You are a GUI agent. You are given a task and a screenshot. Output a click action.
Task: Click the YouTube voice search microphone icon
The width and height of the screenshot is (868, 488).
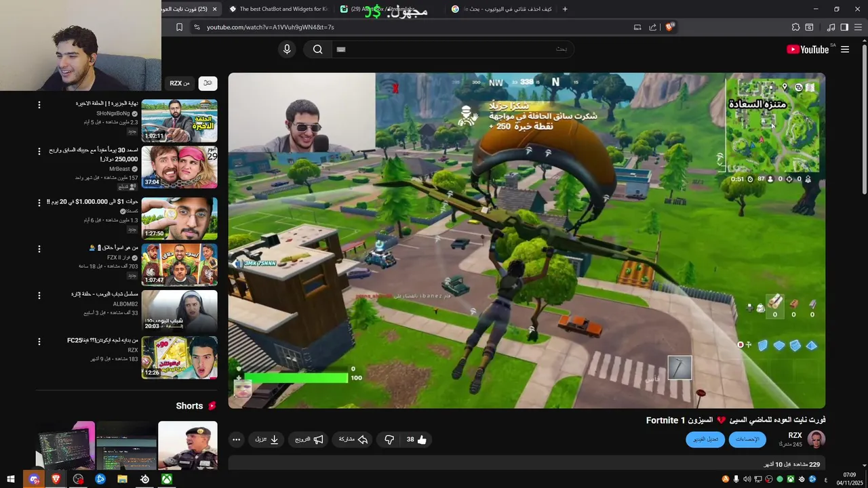[287, 49]
